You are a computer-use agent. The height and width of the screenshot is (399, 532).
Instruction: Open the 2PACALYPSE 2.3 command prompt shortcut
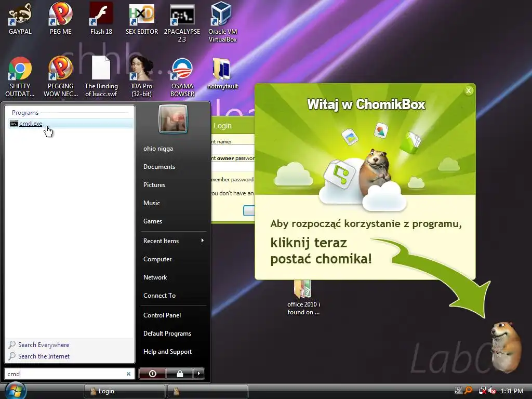[182, 22]
